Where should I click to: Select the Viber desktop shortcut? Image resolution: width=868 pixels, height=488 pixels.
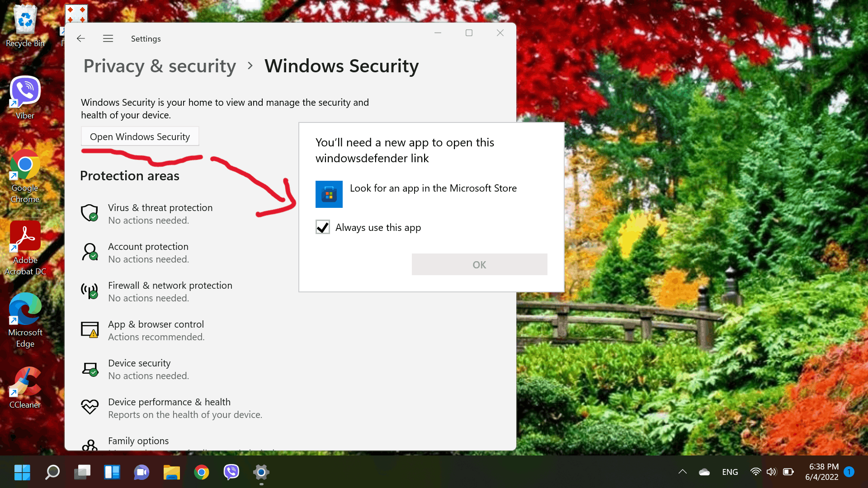25,98
